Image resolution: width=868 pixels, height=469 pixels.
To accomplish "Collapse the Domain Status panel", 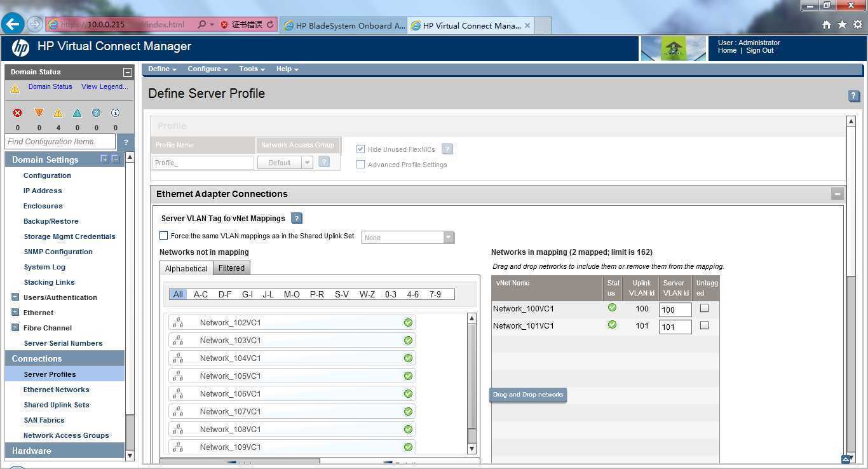I will [x=127, y=72].
